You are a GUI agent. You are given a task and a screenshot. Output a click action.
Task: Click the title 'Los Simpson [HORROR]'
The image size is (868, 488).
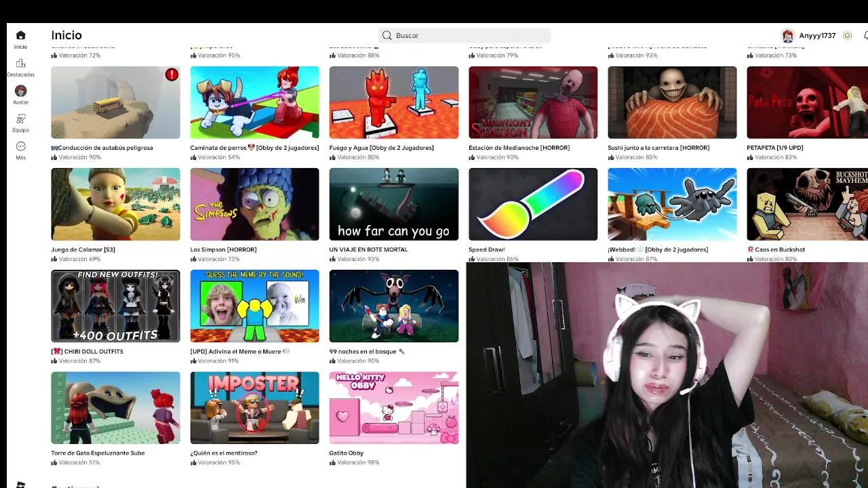[223, 249]
